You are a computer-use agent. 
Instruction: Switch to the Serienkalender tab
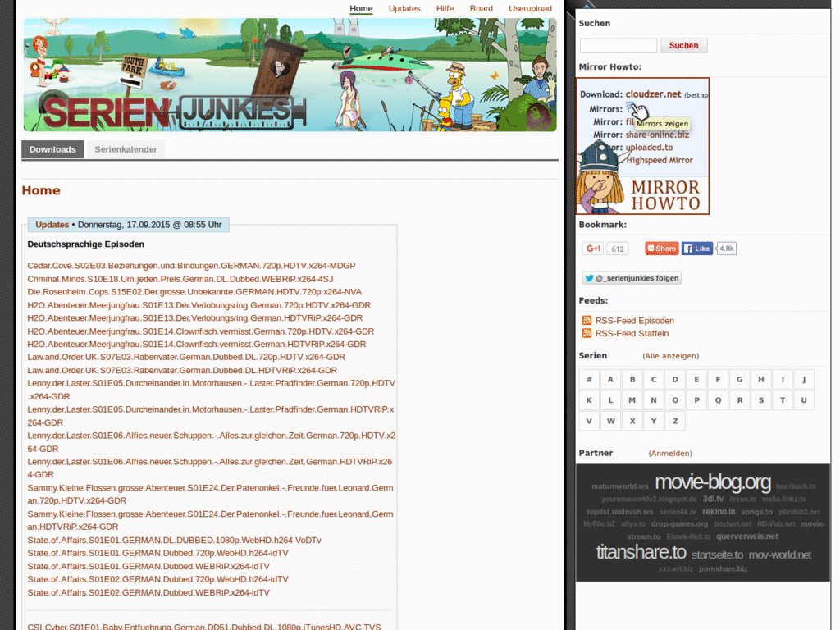[126, 149]
